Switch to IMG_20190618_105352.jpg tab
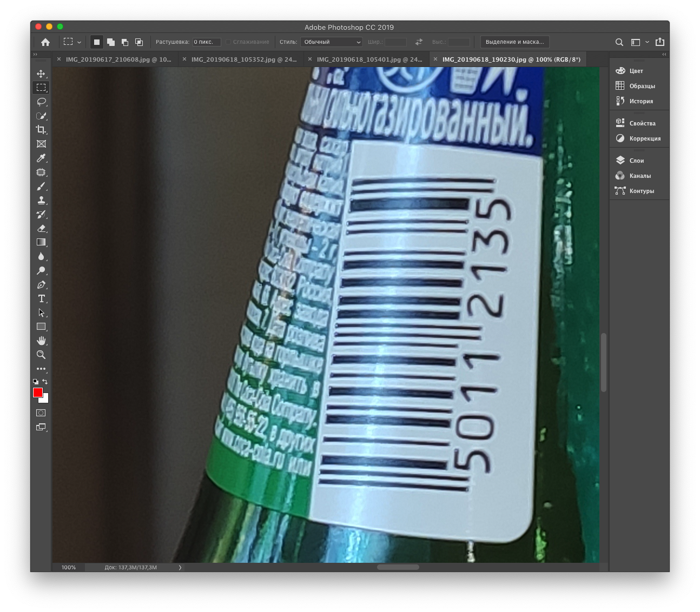This screenshot has height=612, width=700. pos(244,59)
